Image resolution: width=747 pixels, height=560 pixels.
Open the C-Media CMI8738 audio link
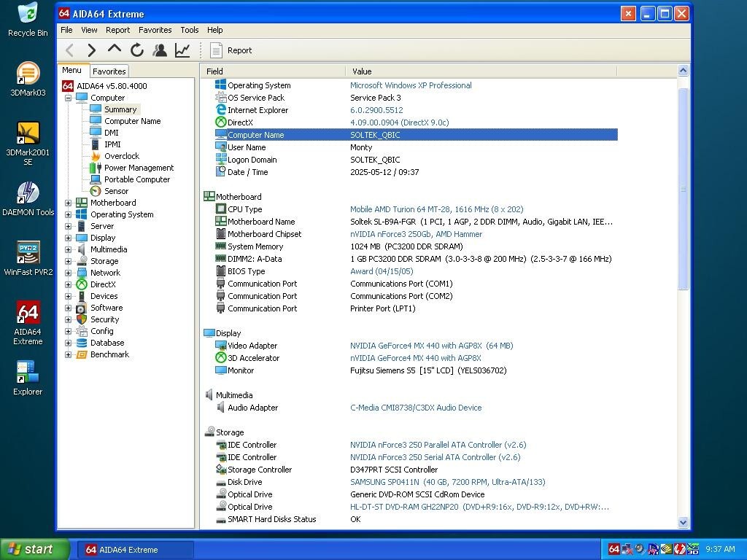click(x=416, y=408)
